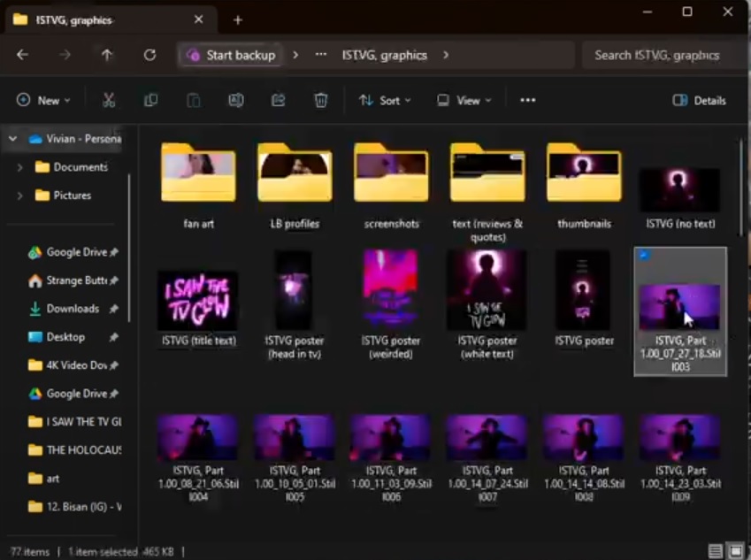The height and width of the screenshot is (560, 751).
Task: Click the Delete trash icon
Action: (321, 100)
